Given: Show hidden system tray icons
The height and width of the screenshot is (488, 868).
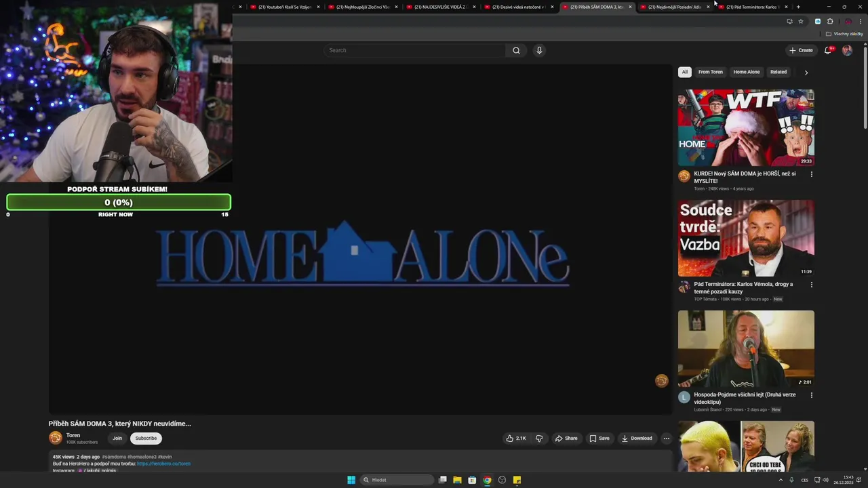Looking at the screenshot, I should 781,480.
